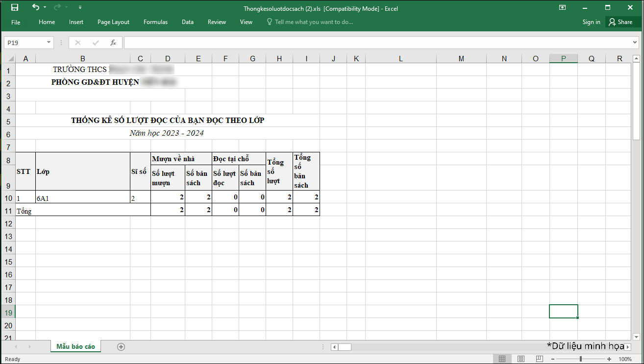Viewport: 644px width, 364px height.
Task: Click the zoom slider handle
Action: [581, 359]
